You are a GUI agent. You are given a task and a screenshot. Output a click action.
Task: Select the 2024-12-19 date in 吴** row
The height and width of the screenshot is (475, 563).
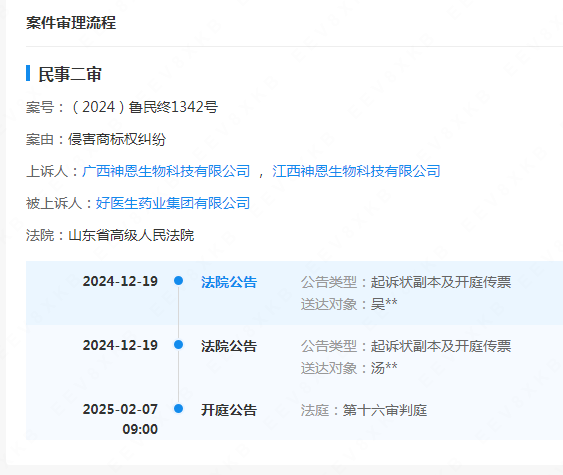tap(120, 281)
